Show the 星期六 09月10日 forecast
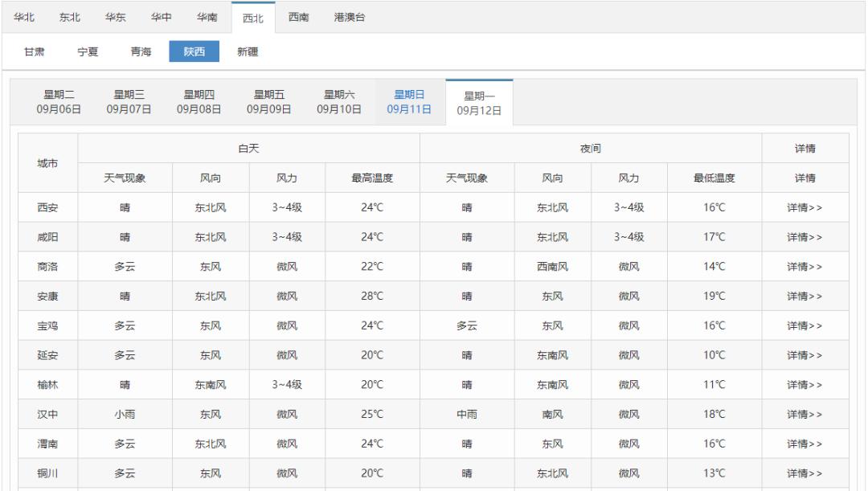This screenshot has width=868, height=491. (339, 103)
